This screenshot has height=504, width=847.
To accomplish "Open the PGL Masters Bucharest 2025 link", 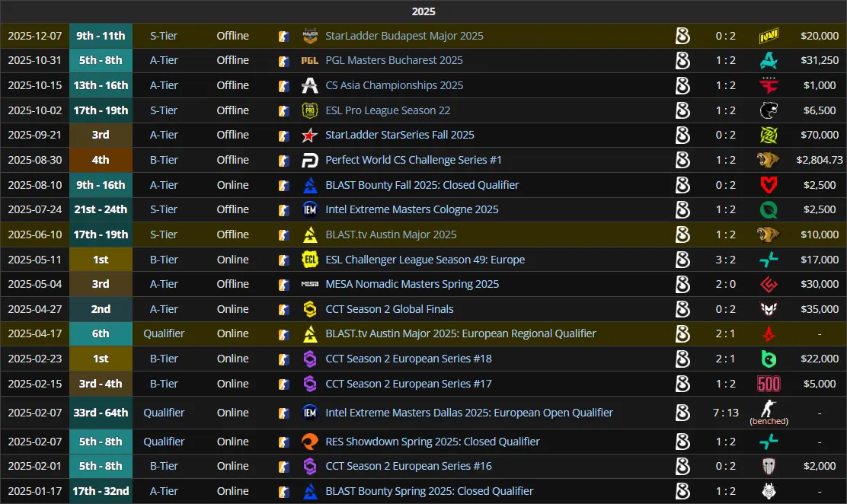I will pyautogui.click(x=394, y=60).
